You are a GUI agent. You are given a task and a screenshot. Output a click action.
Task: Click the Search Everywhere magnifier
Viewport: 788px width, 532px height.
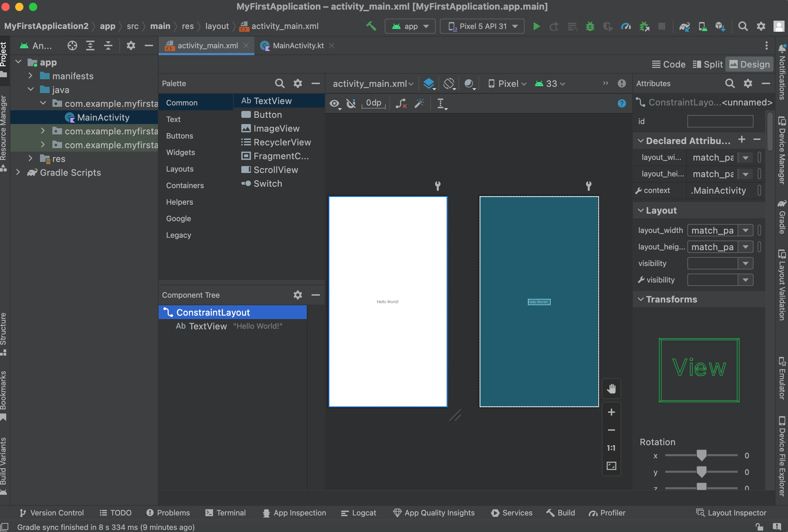tap(743, 26)
